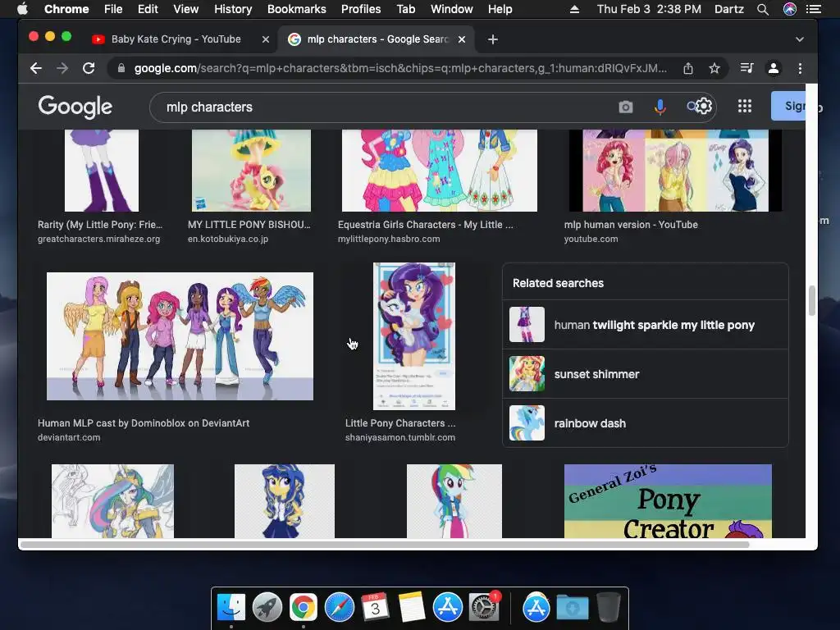Click the Chrome back arrow

(x=36, y=68)
